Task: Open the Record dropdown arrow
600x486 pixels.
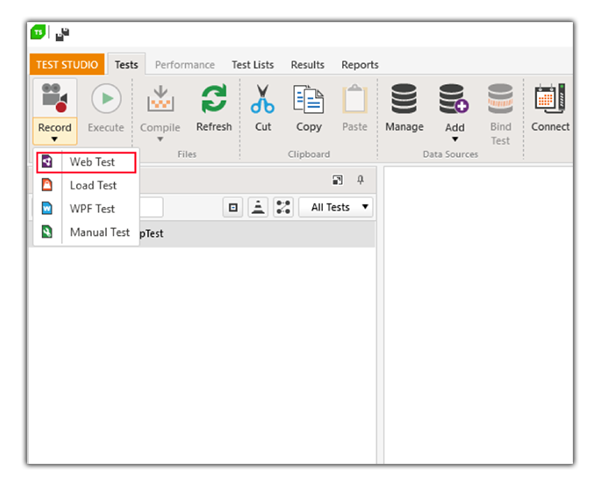Action: (55, 139)
